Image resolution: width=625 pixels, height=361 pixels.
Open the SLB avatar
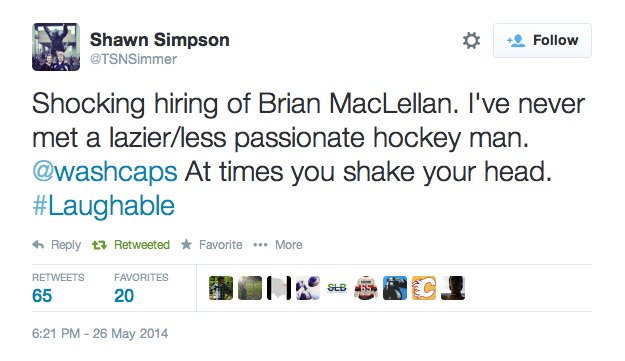point(337,288)
